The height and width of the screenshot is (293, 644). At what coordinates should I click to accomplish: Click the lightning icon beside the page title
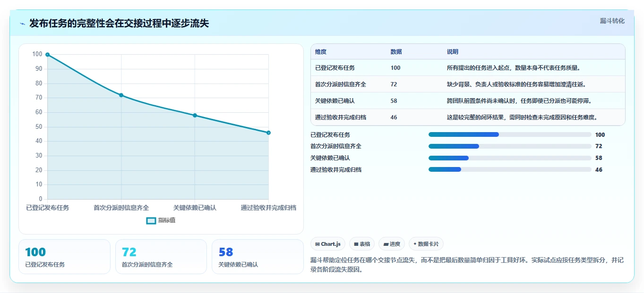23,24
